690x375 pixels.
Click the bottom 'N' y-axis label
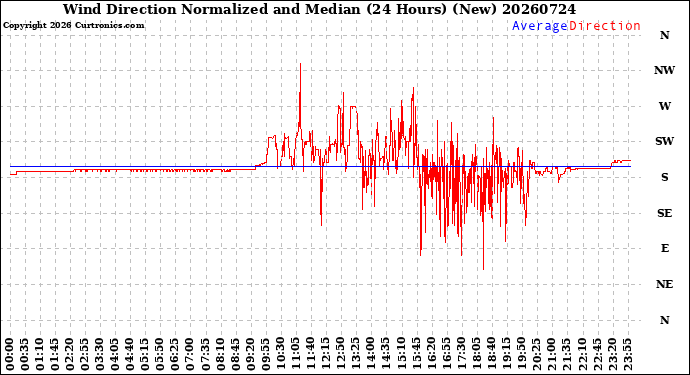pyautogui.click(x=664, y=320)
